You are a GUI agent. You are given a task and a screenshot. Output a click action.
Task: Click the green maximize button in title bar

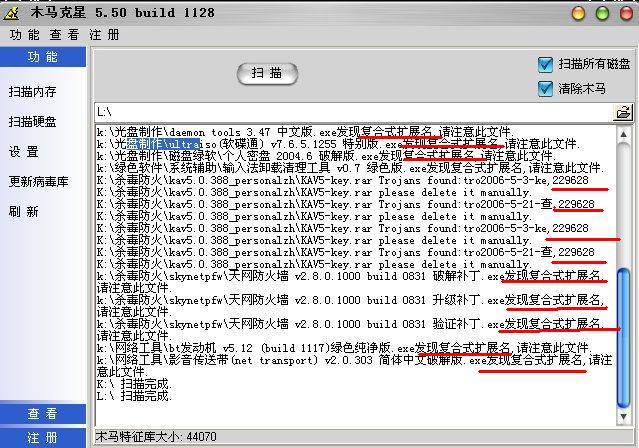602,13
